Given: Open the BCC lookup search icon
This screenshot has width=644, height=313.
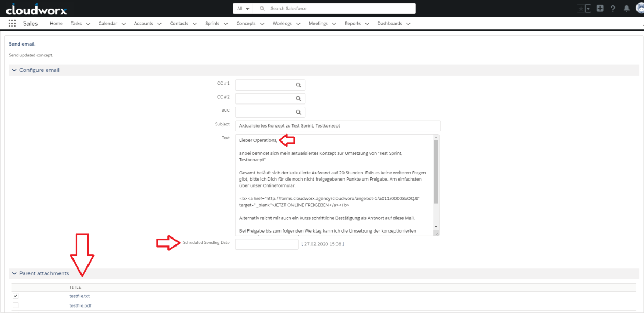Looking at the screenshot, I should pyautogui.click(x=299, y=111).
